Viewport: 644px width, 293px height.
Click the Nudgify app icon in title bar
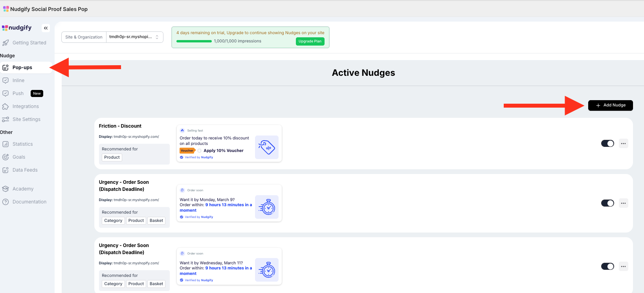[6, 9]
